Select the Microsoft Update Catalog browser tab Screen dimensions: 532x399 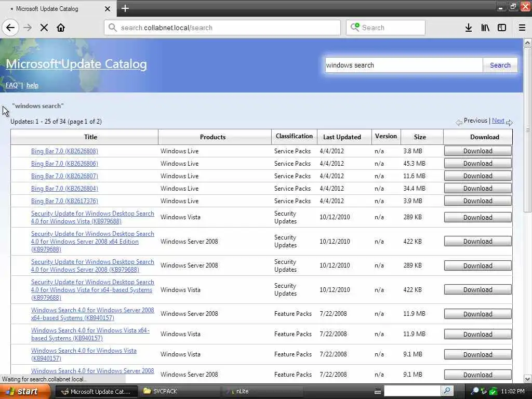tap(58, 8)
